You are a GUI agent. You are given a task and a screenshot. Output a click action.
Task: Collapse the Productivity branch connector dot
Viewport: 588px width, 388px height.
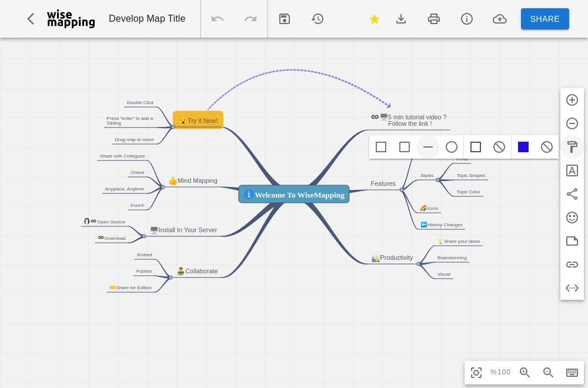(x=419, y=264)
